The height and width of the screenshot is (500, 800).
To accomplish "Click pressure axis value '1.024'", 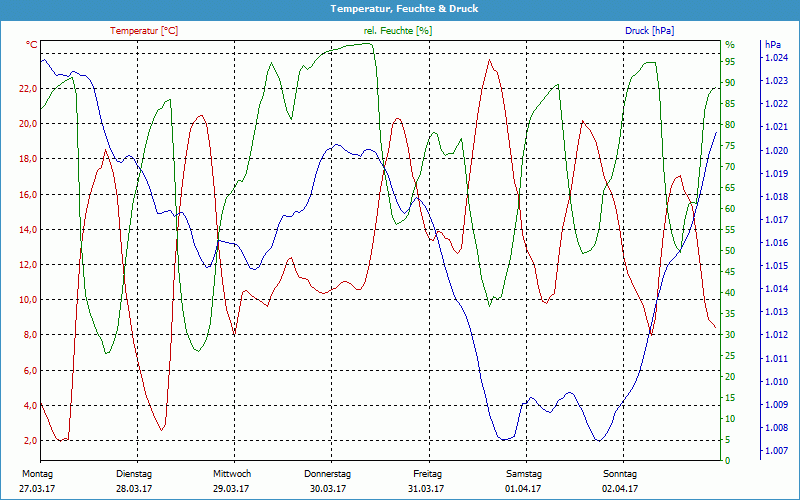I will pos(777,58).
